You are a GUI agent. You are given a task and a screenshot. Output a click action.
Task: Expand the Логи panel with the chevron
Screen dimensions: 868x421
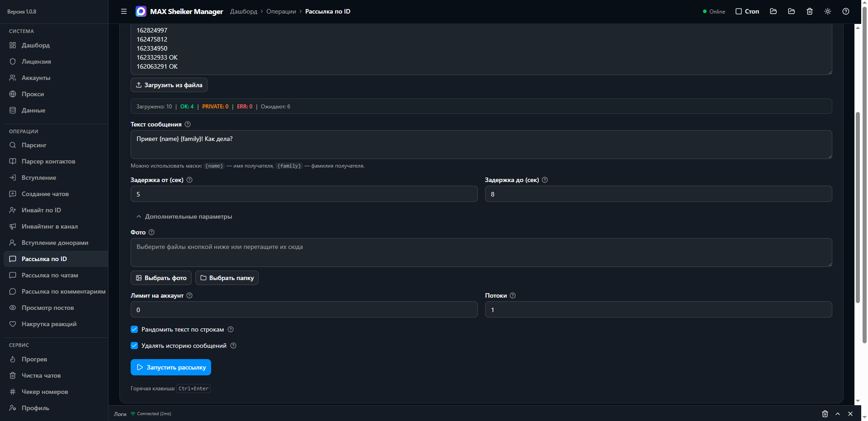pos(838,414)
